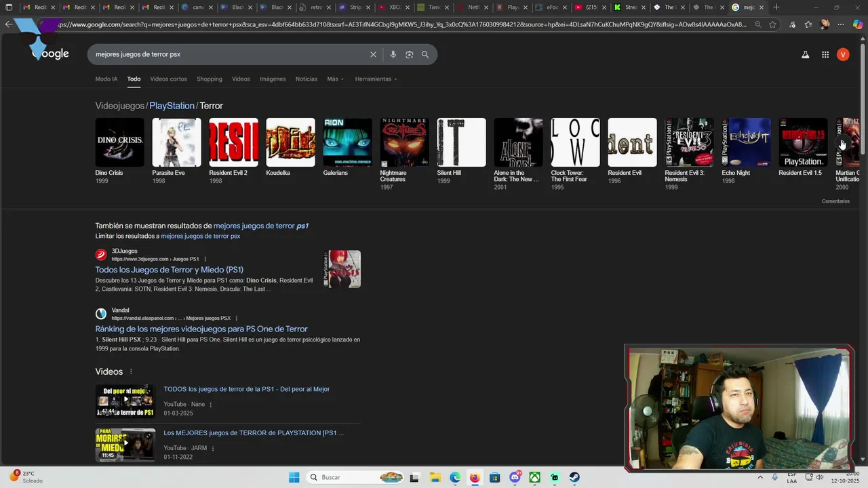Open options for the JARM video result
Screen dimensions: 868x488
[213, 448]
